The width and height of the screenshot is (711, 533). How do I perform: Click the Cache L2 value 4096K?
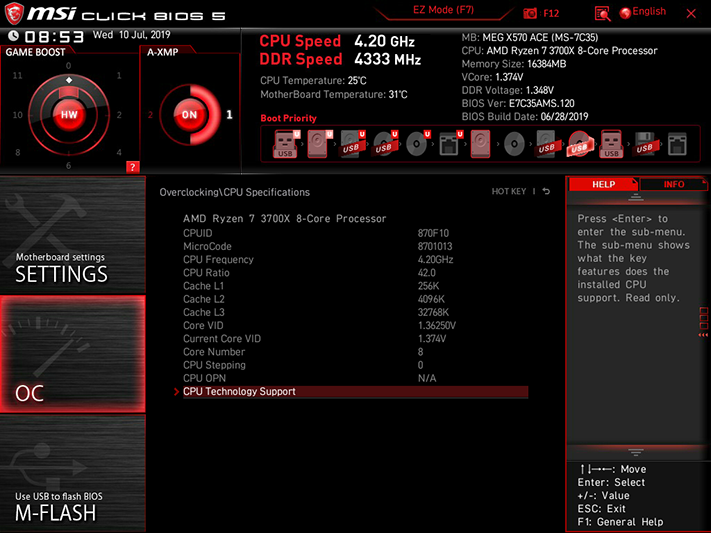tap(431, 299)
